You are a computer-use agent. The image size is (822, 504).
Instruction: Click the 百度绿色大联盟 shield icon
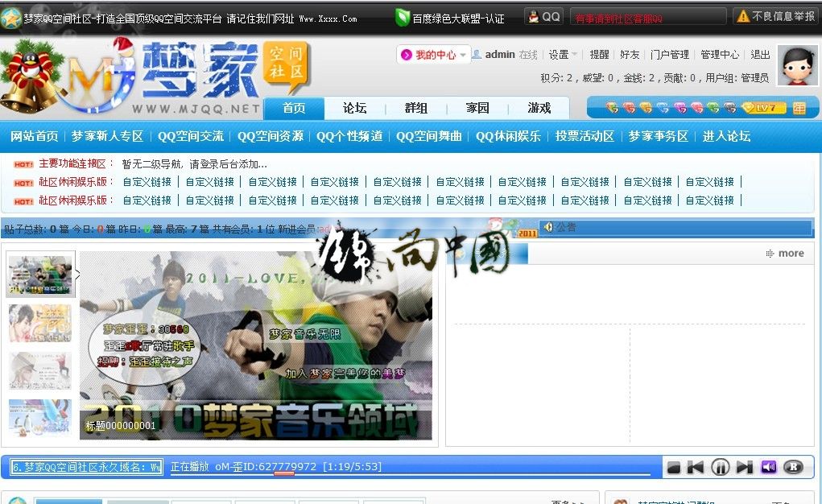click(x=402, y=18)
